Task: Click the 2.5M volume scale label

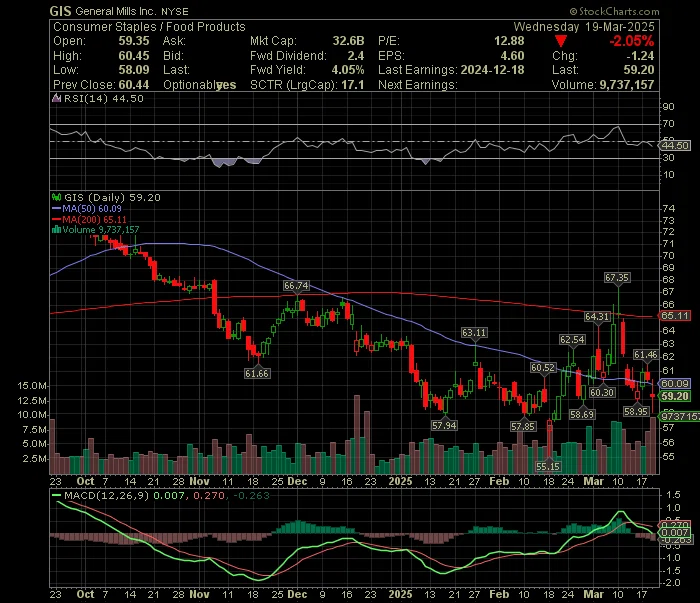Action: 34,459
